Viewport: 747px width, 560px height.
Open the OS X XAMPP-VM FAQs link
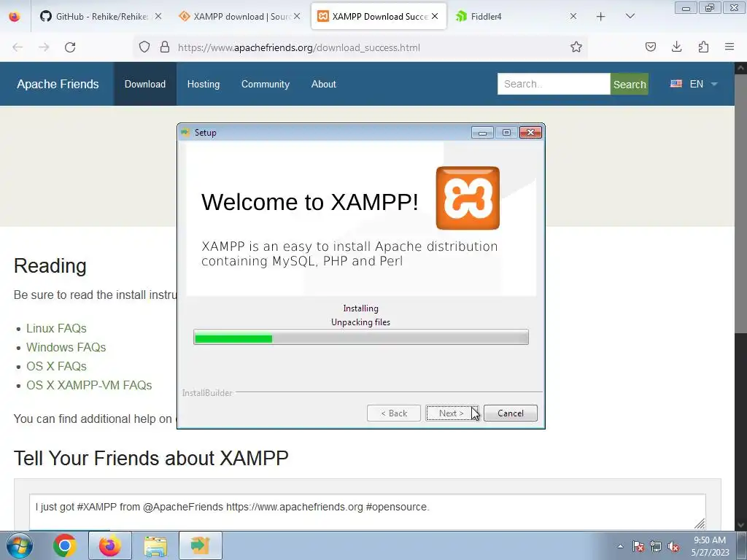(x=89, y=385)
